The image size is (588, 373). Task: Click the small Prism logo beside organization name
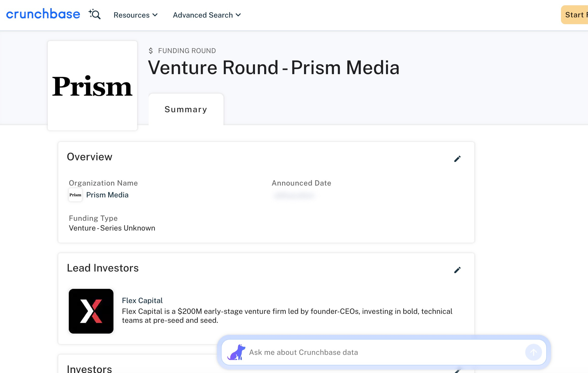tap(75, 195)
